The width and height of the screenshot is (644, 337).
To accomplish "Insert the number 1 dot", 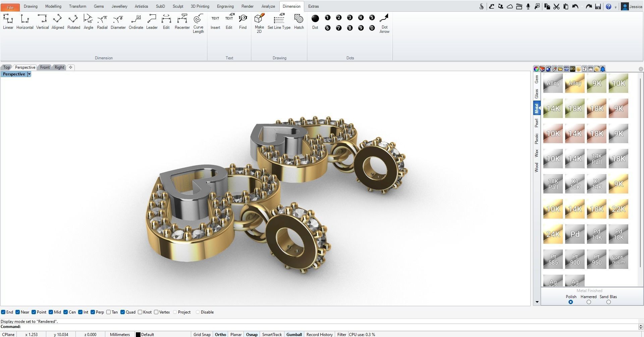I will tap(328, 18).
